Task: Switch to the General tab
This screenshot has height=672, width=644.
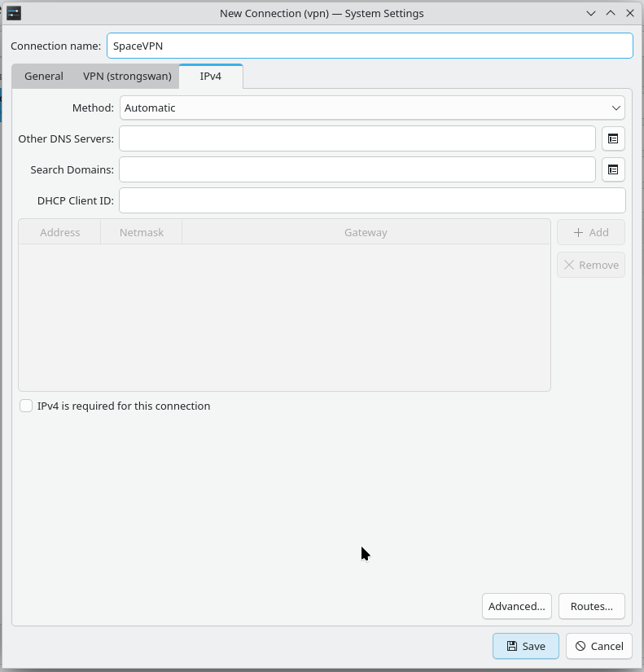Action: (x=44, y=76)
